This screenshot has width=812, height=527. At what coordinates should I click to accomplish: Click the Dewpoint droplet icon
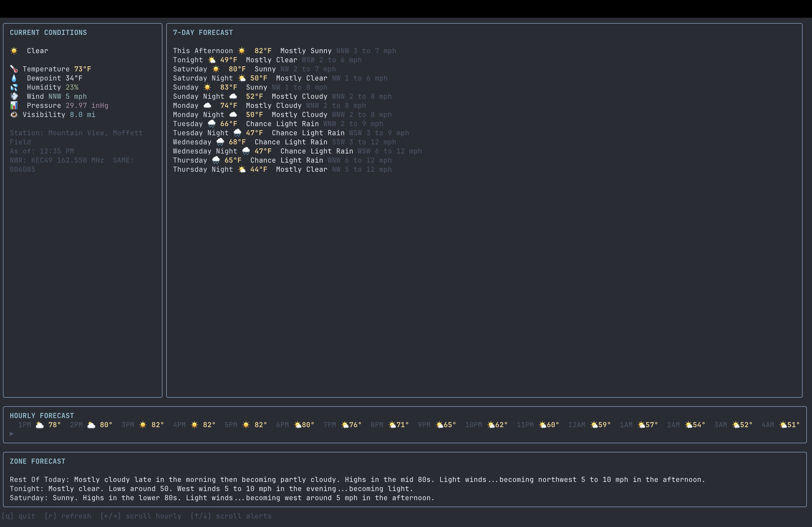14,78
